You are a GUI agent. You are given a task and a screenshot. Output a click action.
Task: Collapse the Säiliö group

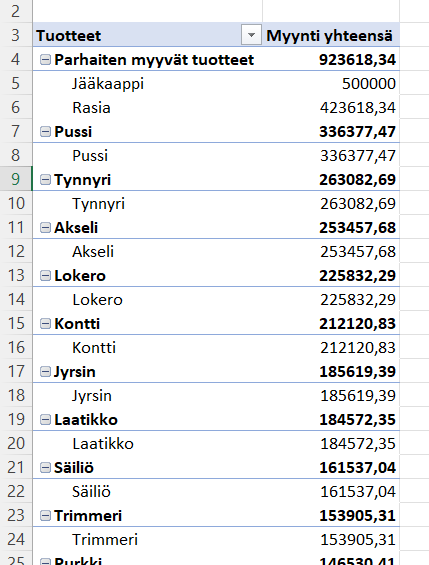pyautogui.click(x=45, y=468)
